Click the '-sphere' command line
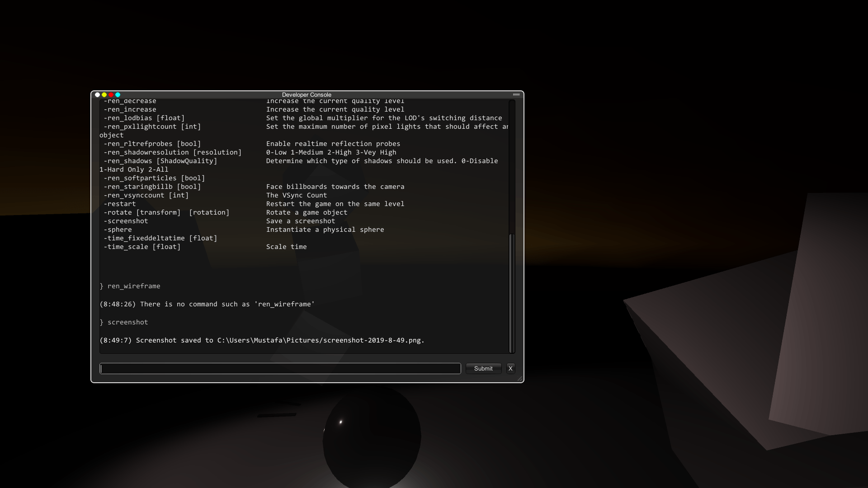 point(118,230)
